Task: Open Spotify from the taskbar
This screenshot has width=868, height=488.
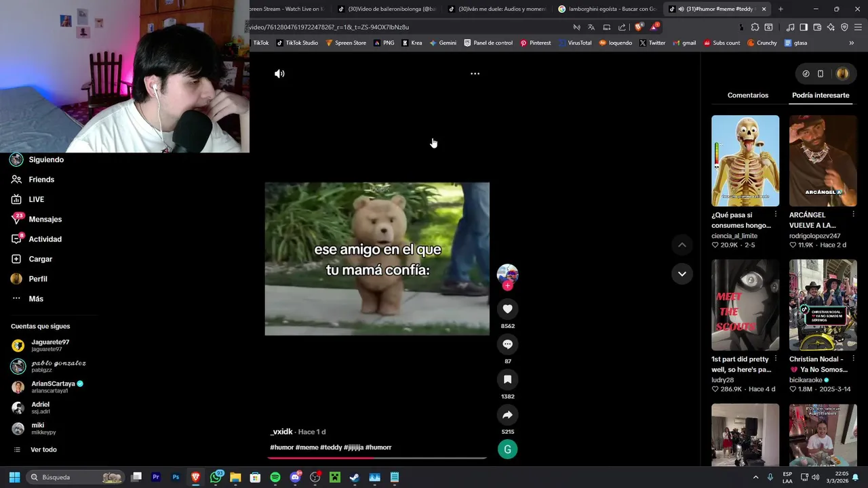Action: point(275,477)
